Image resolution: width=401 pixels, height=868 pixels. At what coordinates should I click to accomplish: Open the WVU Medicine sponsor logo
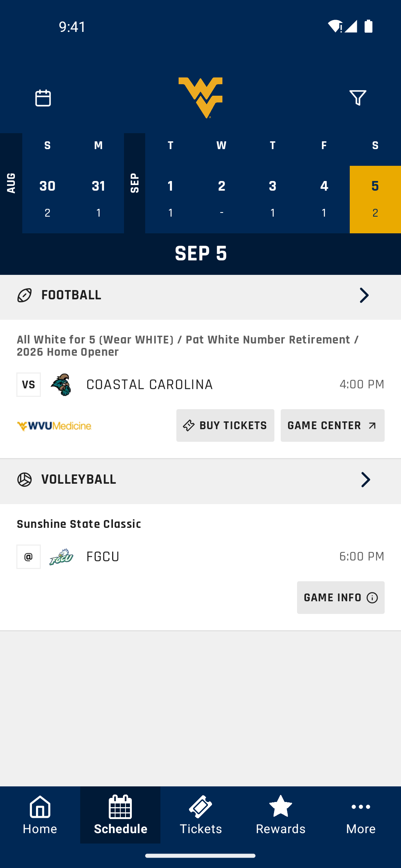[54, 426]
